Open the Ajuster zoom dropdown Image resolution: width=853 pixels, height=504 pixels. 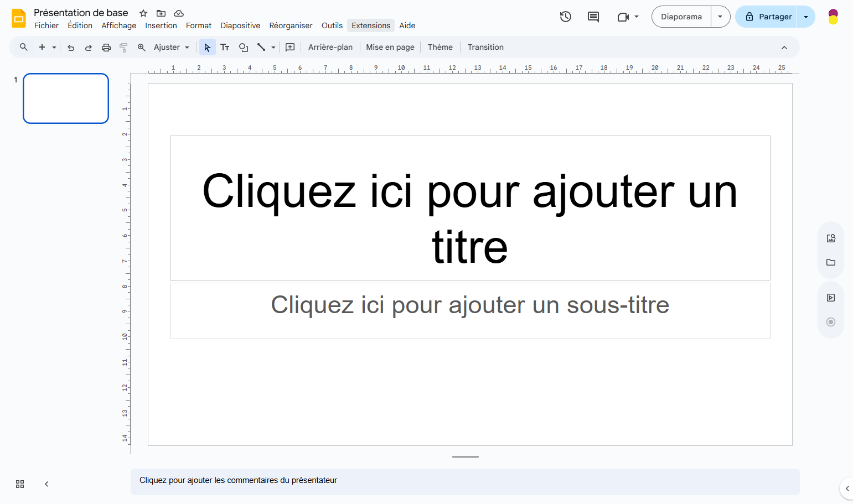point(172,47)
